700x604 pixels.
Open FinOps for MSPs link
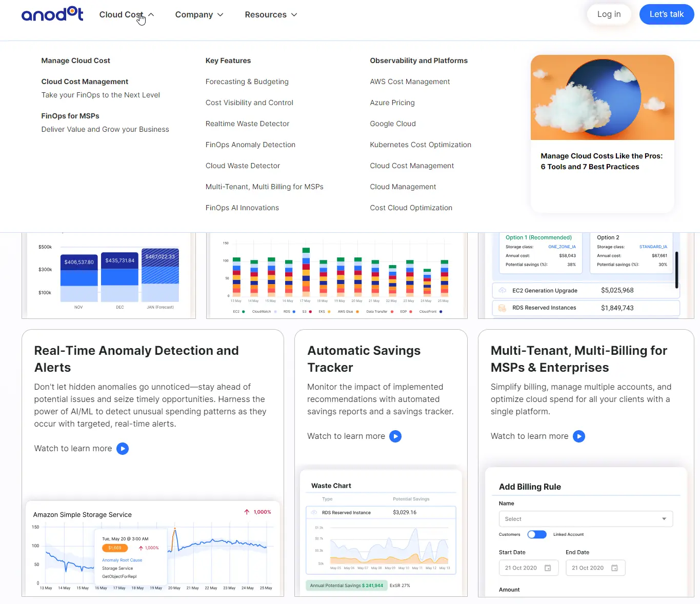point(70,116)
